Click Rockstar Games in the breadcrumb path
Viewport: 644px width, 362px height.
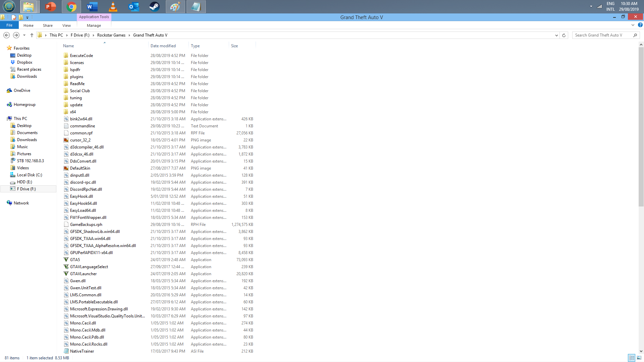[x=111, y=35]
